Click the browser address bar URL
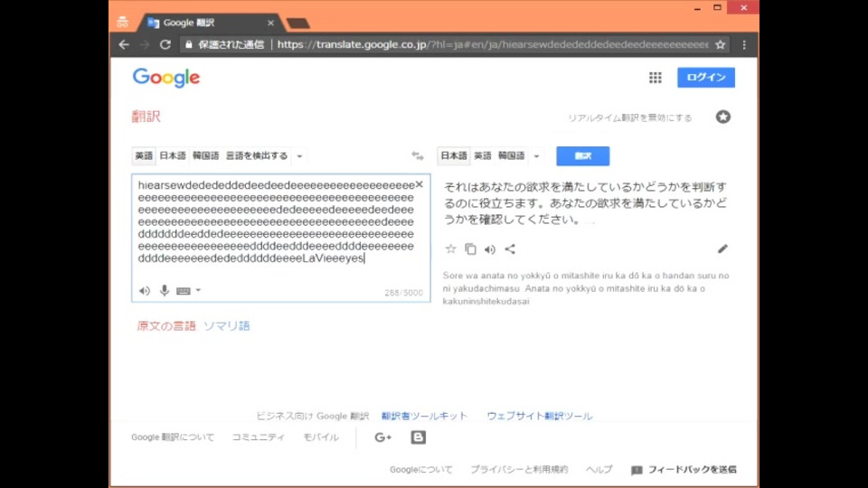868x488 pixels. click(x=493, y=45)
